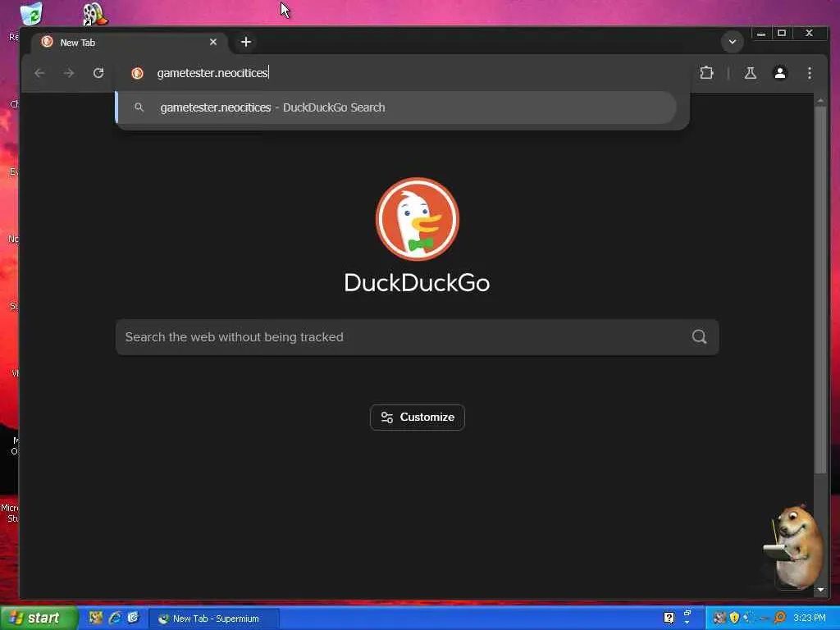Click first quick launch icon next to start
The height and width of the screenshot is (630, 840).
click(x=96, y=619)
